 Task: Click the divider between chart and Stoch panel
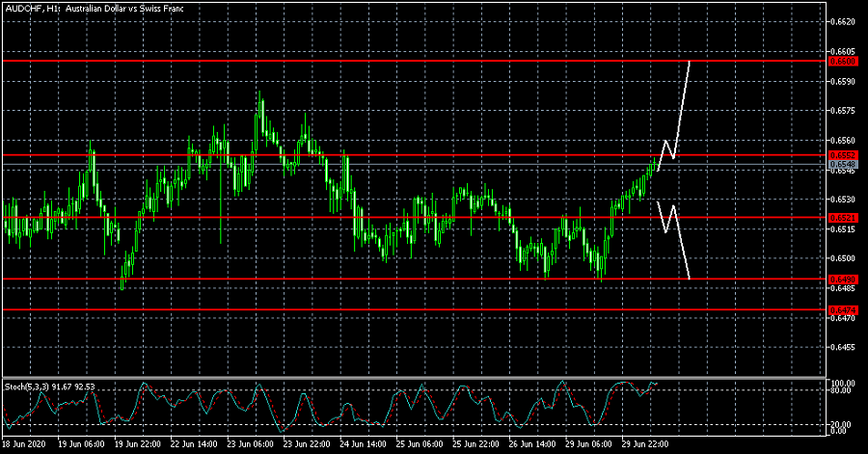click(415, 377)
